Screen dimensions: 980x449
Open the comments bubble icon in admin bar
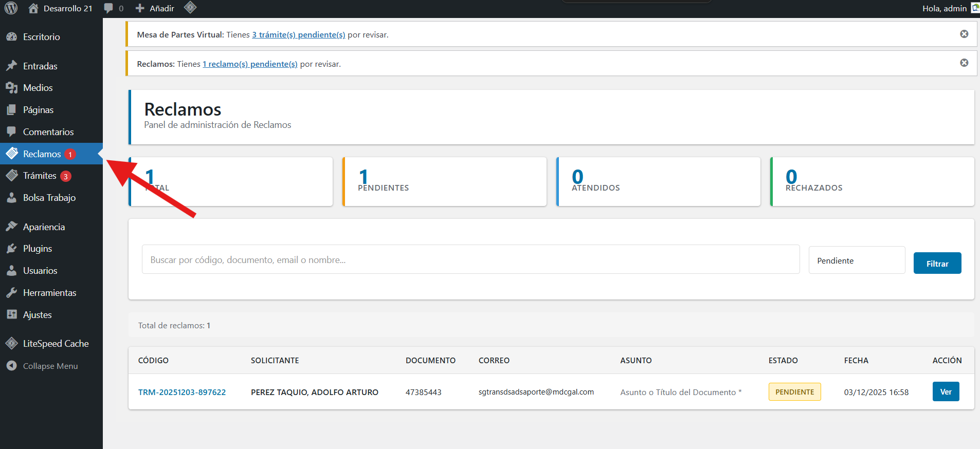point(108,8)
